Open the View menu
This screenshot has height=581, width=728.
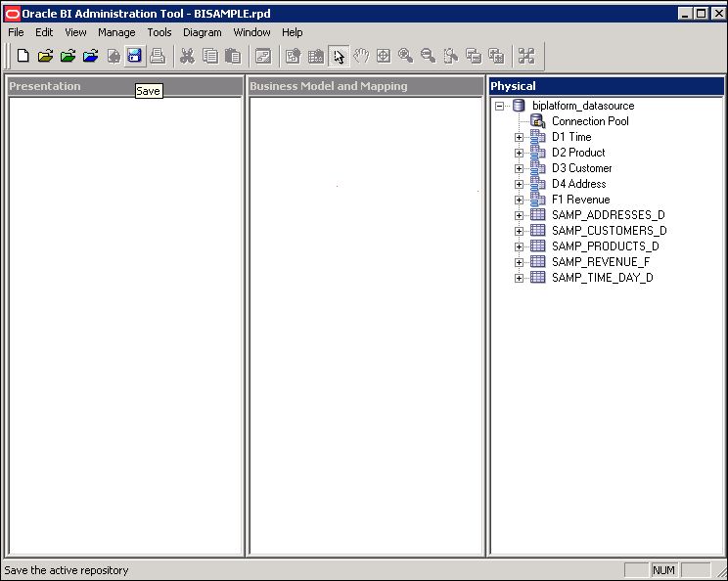(x=75, y=32)
